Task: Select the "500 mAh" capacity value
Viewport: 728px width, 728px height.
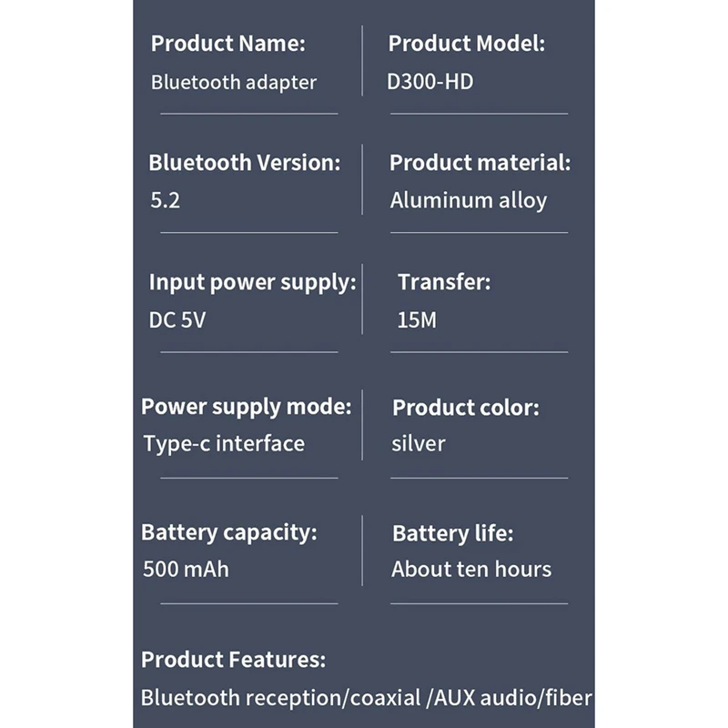Action: click(186, 570)
